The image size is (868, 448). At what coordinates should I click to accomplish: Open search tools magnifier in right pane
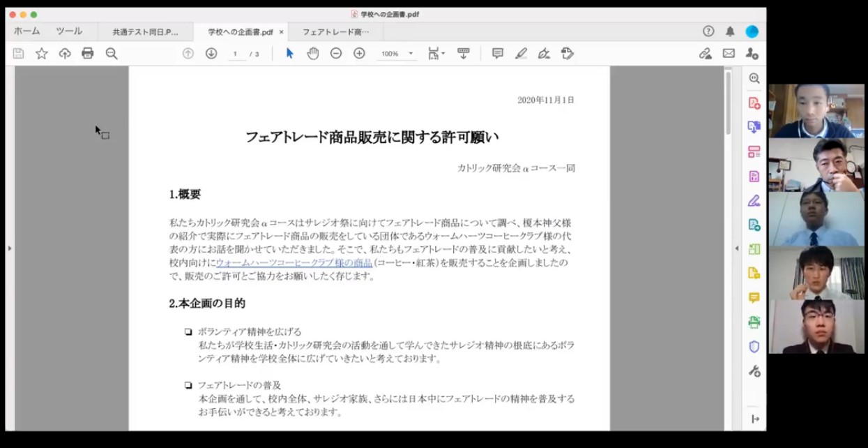pos(754,79)
